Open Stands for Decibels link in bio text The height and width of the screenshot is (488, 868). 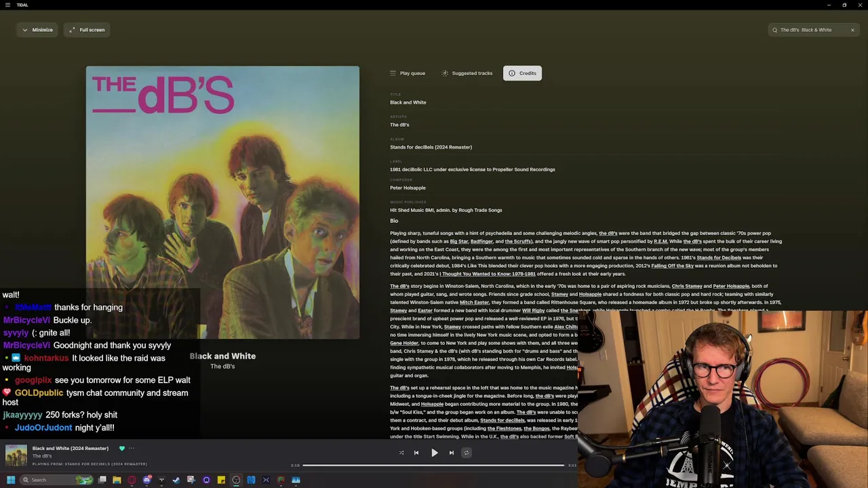pyautogui.click(x=719, y=258)
